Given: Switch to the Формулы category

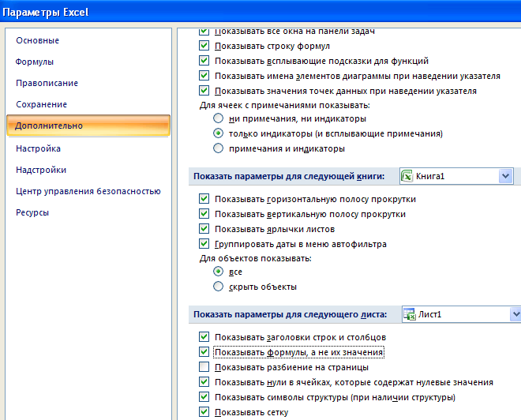Looking at the screenshot, I should (35, 62).
